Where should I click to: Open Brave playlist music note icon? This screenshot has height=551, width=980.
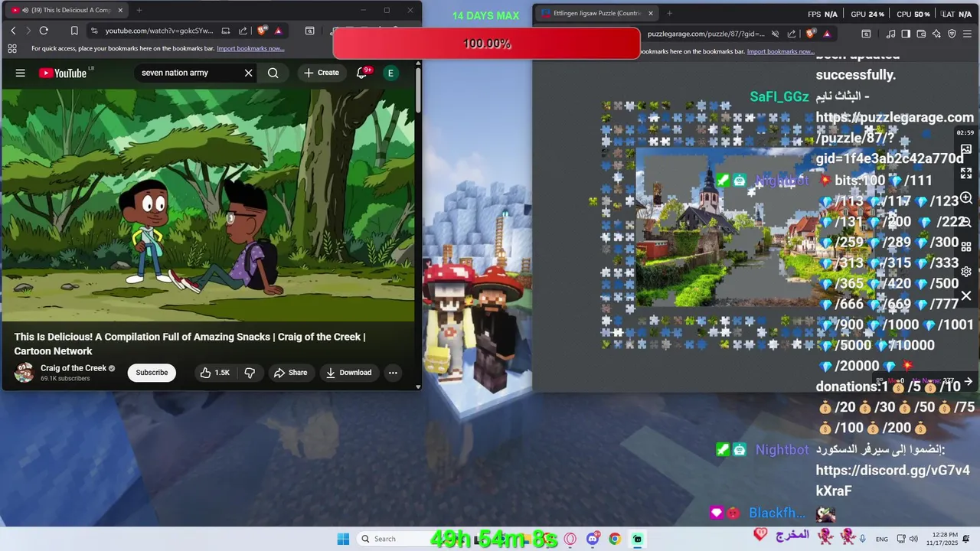[890, 34]
